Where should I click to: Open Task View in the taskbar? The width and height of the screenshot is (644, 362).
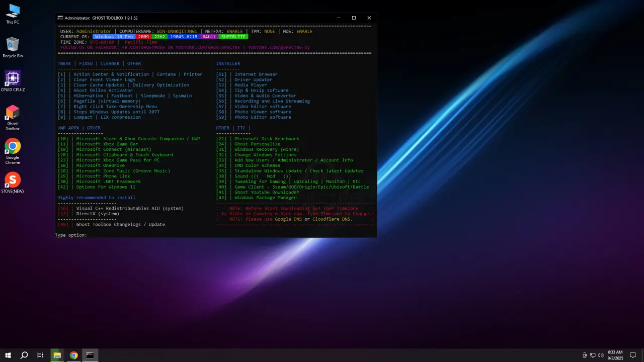pos(40,355)
